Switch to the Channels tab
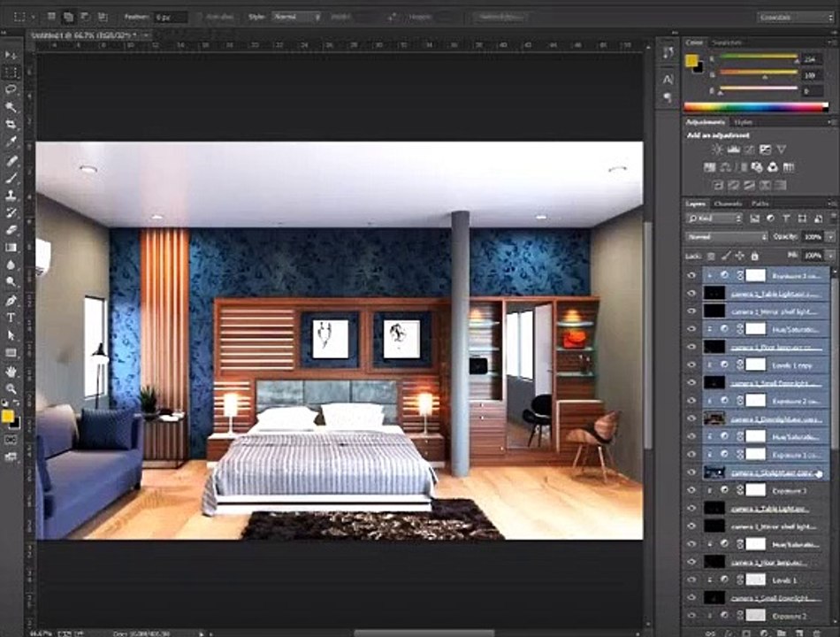The width and height of the screenshot is (840, 637). coord(728,203)
